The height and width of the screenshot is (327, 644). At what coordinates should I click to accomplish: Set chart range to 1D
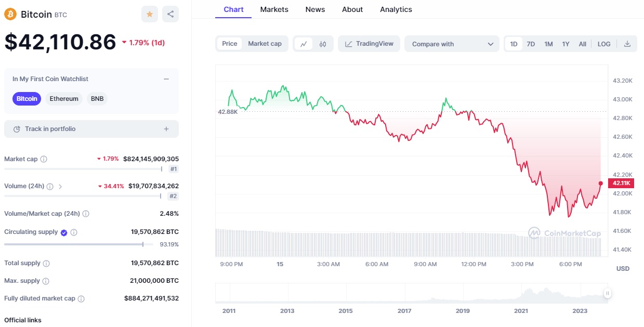(514, 44)
